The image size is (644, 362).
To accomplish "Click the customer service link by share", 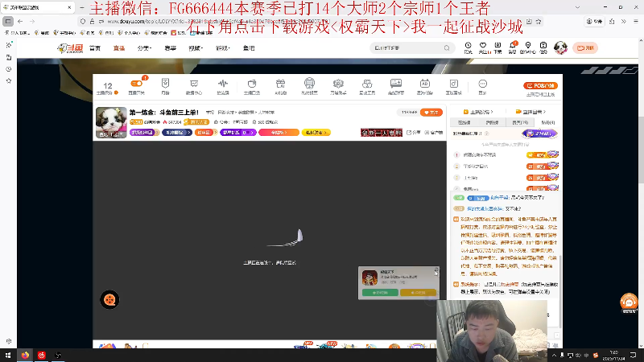I will (x=434, y=133).
